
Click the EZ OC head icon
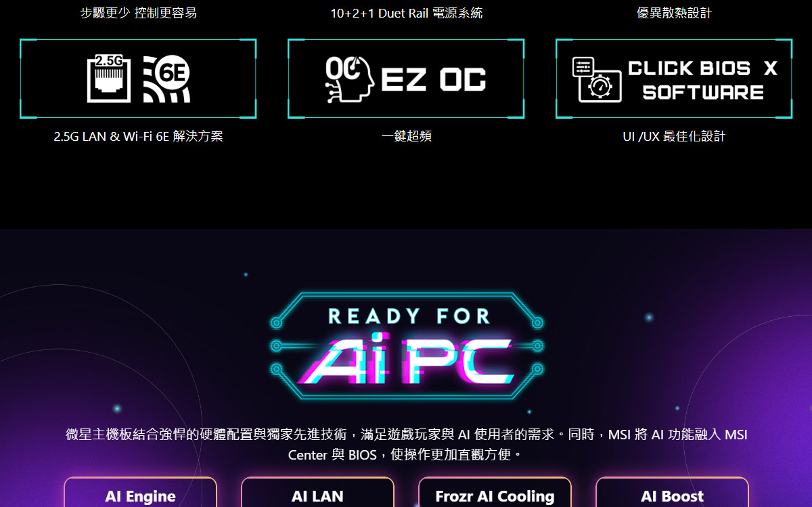click(349, 79)
